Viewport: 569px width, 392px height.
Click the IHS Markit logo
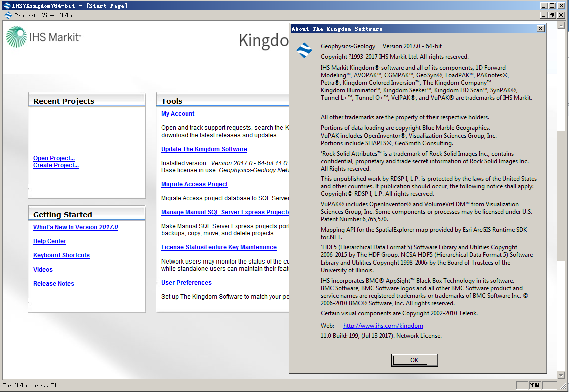[x=43, y=37]
